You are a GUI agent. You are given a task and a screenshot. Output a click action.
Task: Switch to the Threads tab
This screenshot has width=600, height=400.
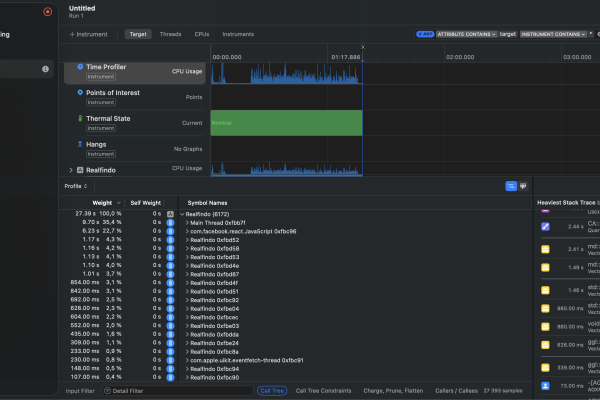click(x=170, y=34)
